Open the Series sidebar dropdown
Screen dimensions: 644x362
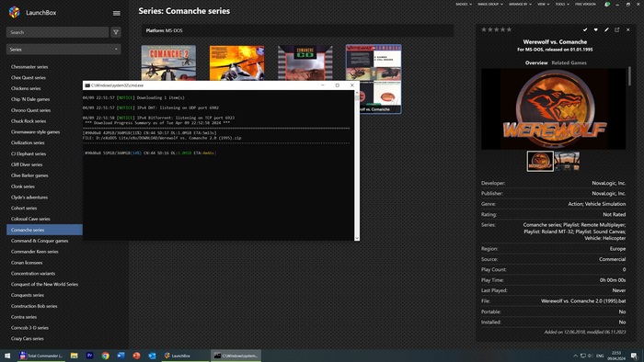click(x=63, y=50)
